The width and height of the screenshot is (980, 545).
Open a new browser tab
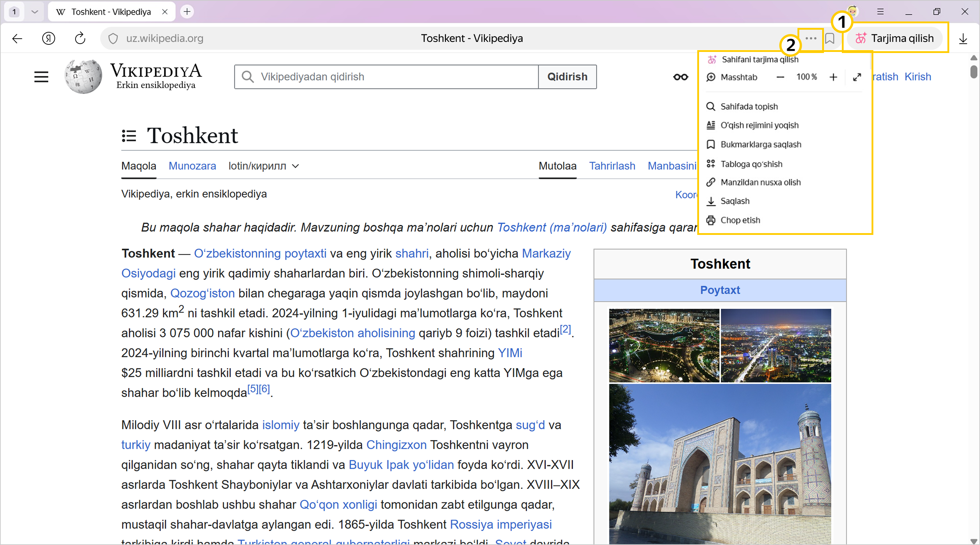[187, 12]
